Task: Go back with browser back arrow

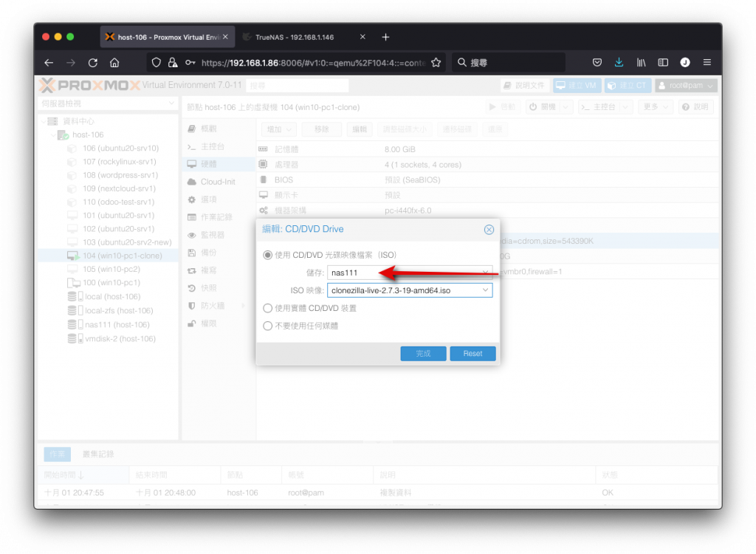Action: tap(49, 63)
